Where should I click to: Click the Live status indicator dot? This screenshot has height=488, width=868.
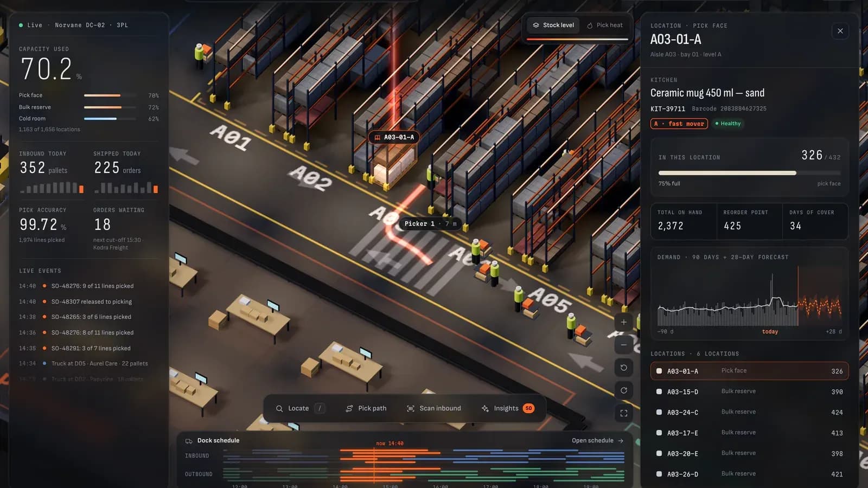(21, 25)
